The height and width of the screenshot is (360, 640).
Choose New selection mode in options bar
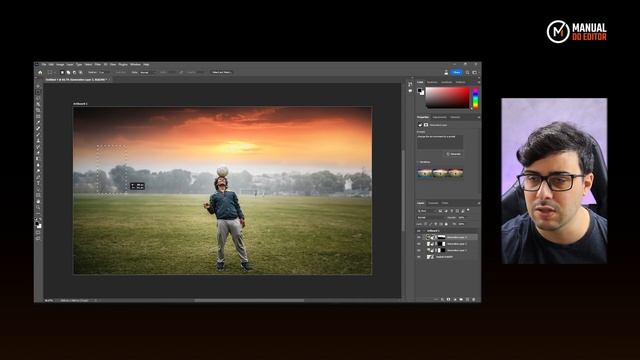pos(62,72)
